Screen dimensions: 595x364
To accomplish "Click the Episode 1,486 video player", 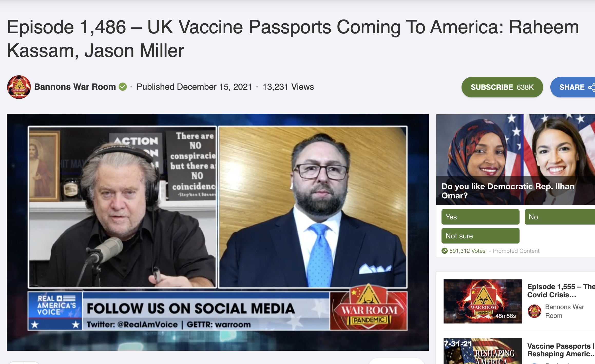I will click(x=218, y=232).
